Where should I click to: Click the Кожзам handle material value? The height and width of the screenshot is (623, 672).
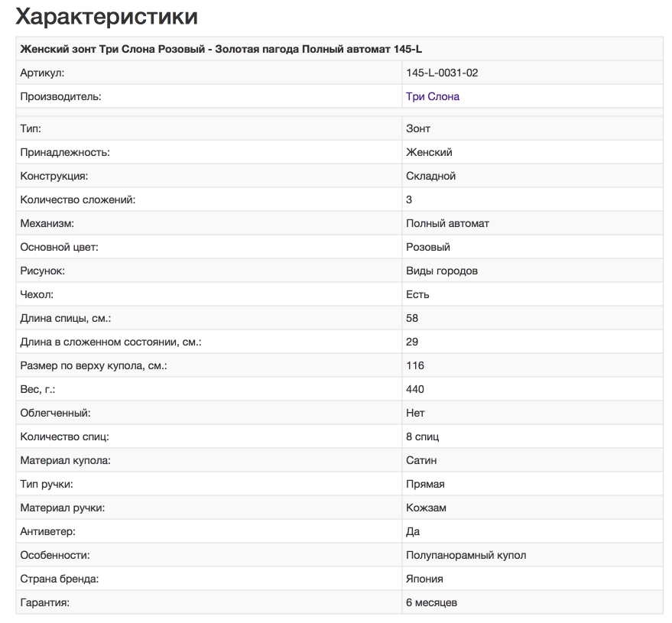(x=427, y=508)
